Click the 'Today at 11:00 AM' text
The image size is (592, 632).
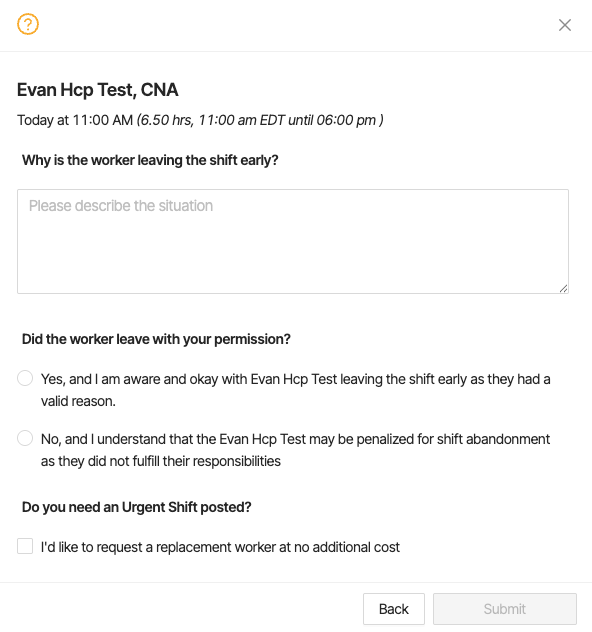click(75, 120)
